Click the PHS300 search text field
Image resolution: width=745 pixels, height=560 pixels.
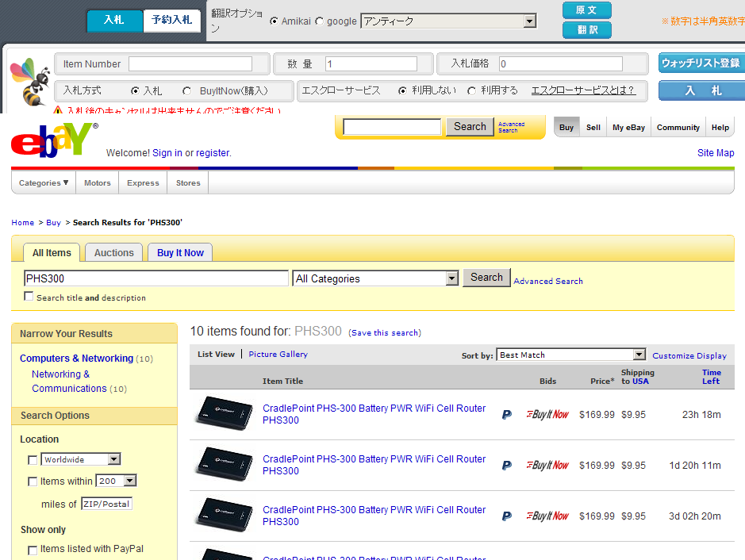(156, 278)
